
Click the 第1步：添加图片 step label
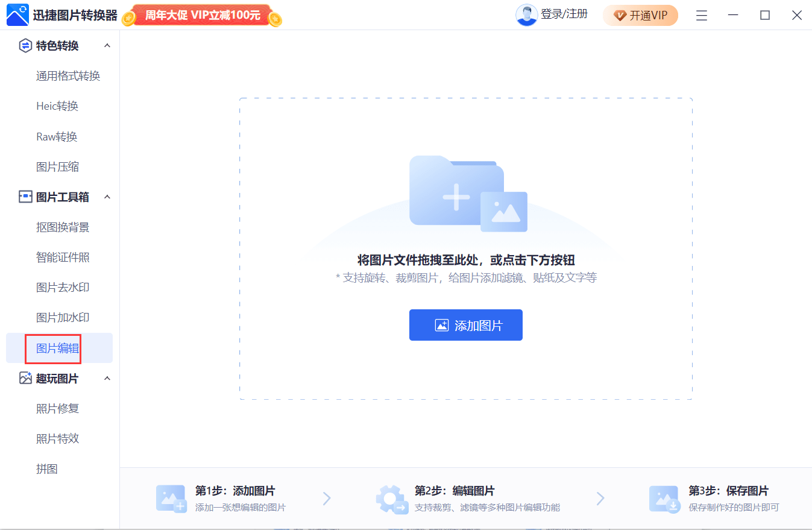pyautogui.click(x=235, y=491)
